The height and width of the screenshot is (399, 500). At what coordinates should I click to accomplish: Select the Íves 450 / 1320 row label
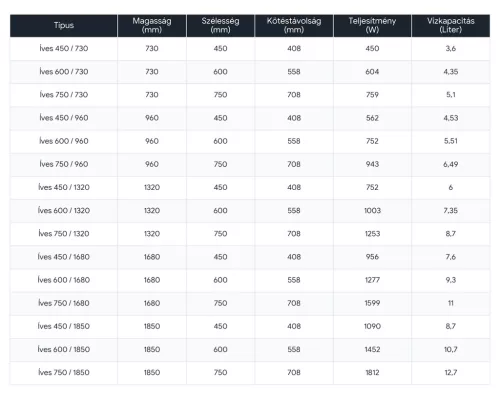point(64,187)
